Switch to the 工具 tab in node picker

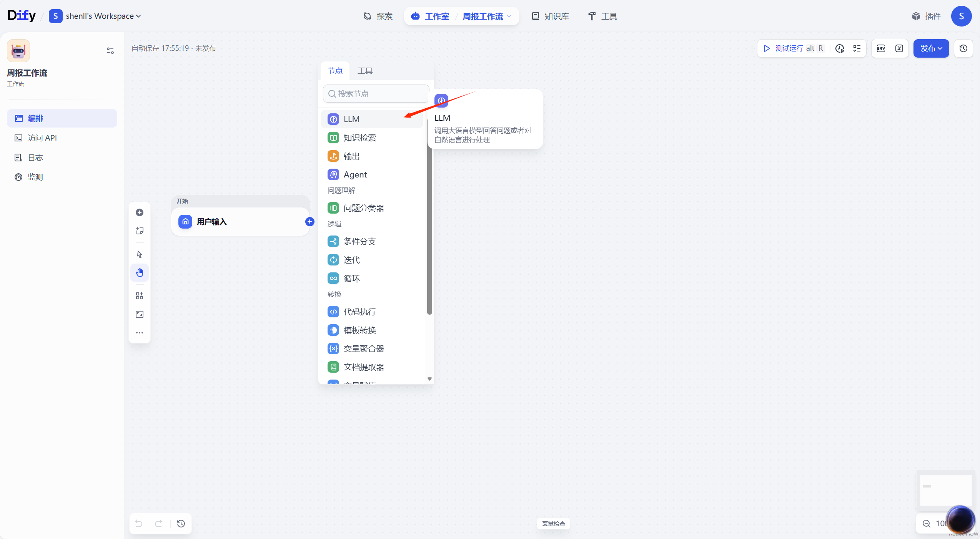coord(365,71)
